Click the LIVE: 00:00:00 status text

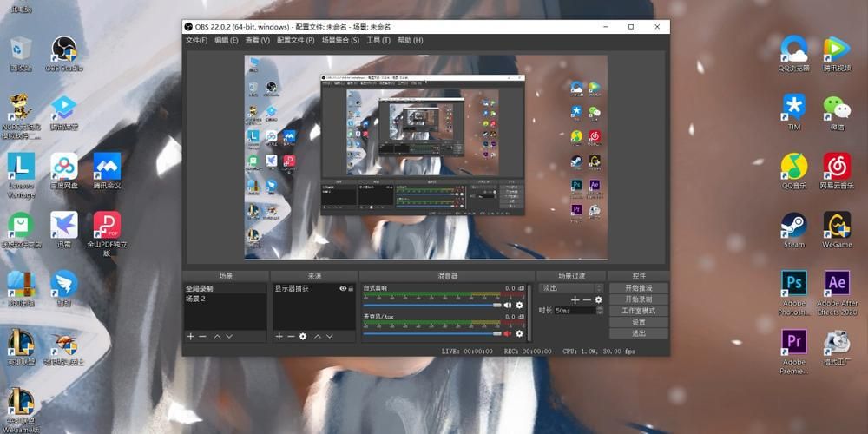point(467,351)
